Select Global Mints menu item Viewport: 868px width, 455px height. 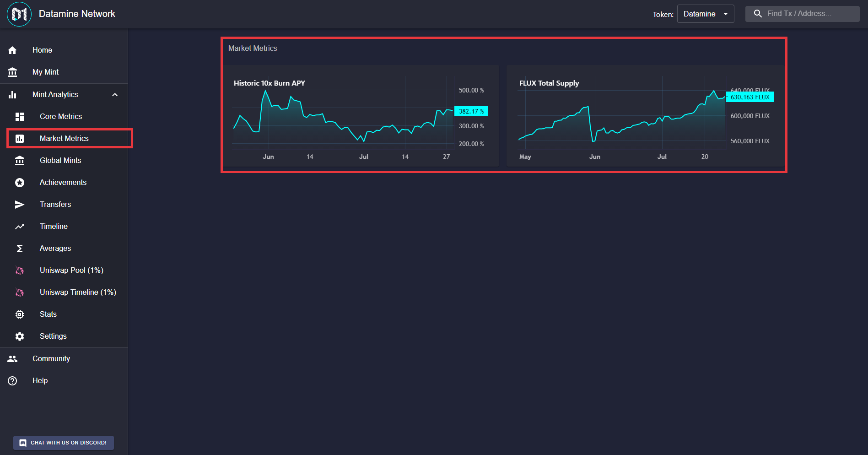coord(64,161)
